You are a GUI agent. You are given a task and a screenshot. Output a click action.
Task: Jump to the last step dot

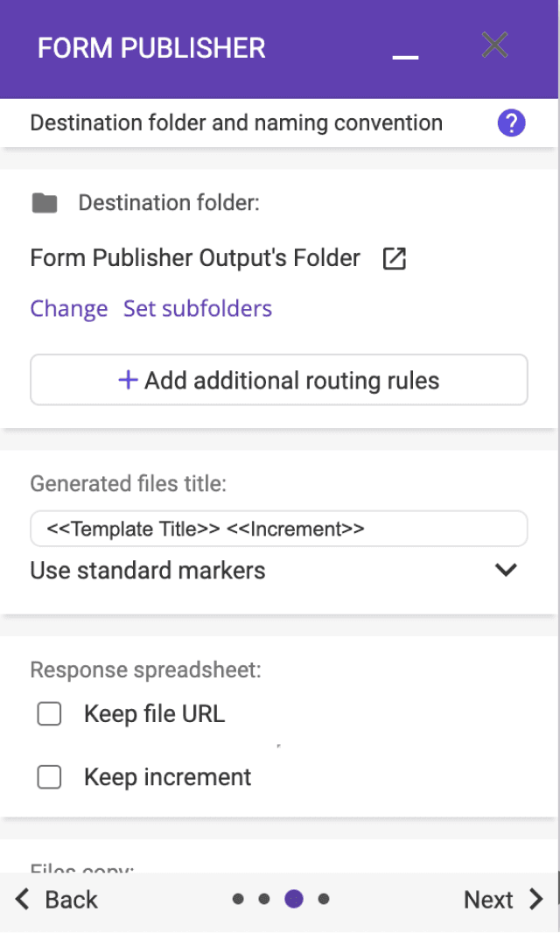(324, 899)
